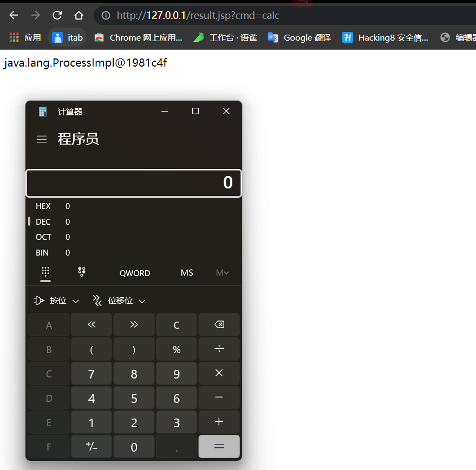The width and height of the screenshot is (476, 470).
Task: Click the multiply × key
Action: [219, 373]
